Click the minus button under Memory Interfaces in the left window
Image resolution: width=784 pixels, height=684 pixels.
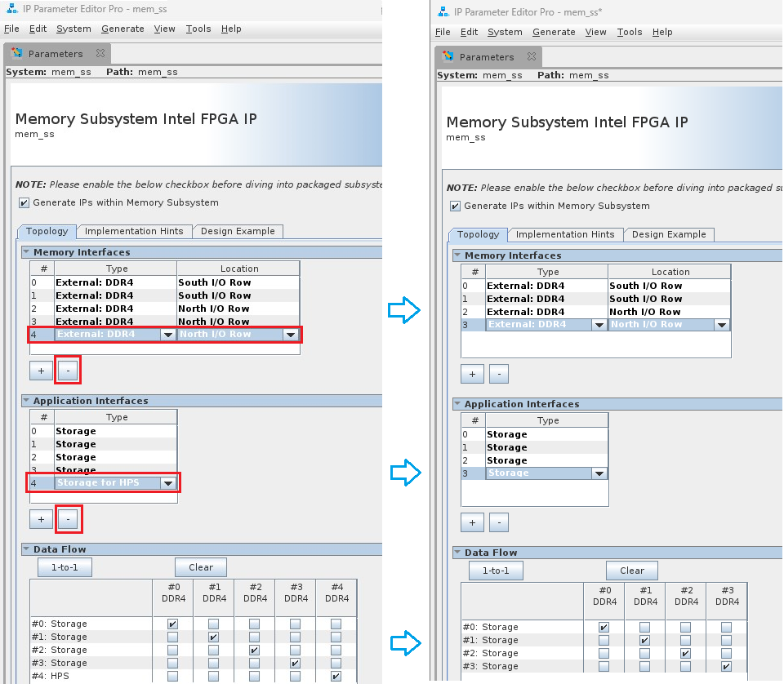[68, 371]
